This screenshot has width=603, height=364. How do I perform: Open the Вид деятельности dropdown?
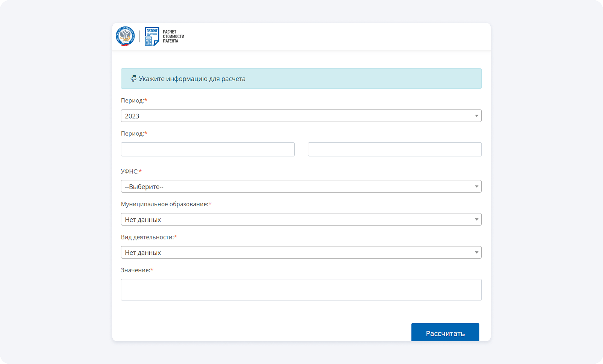tap(294, 253)
